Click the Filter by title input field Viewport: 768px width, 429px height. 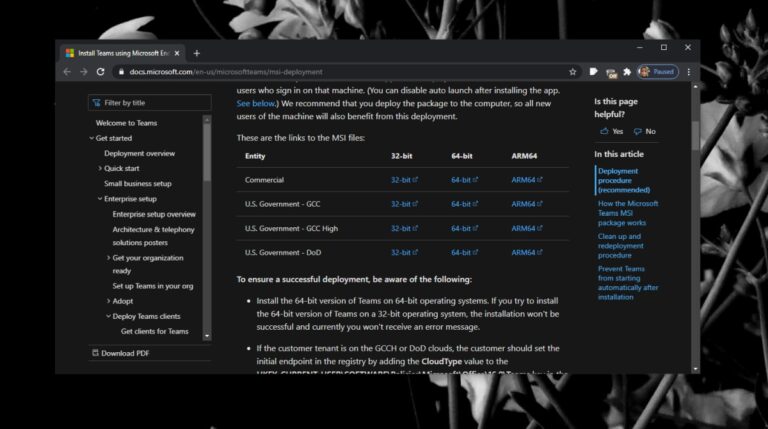150,102
